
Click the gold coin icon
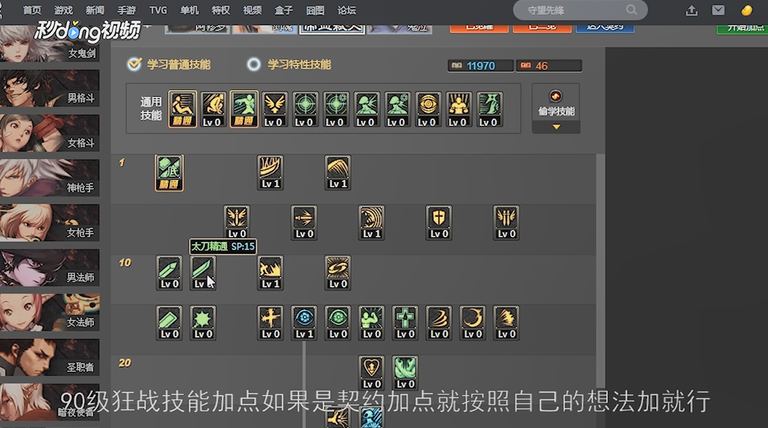pyautogui.click(x=746, y=10)
